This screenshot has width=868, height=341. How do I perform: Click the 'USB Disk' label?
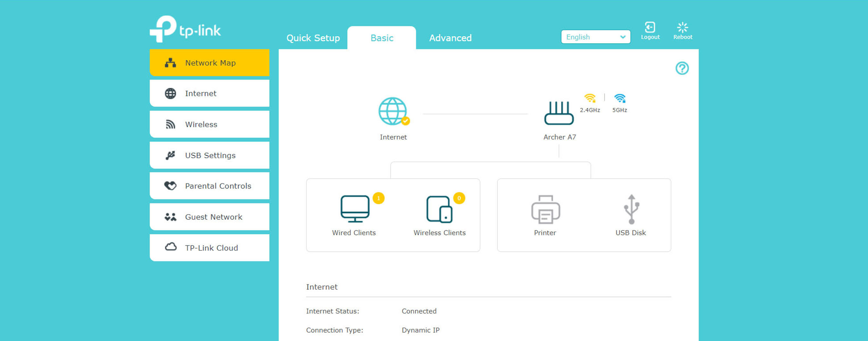[631, 232]
